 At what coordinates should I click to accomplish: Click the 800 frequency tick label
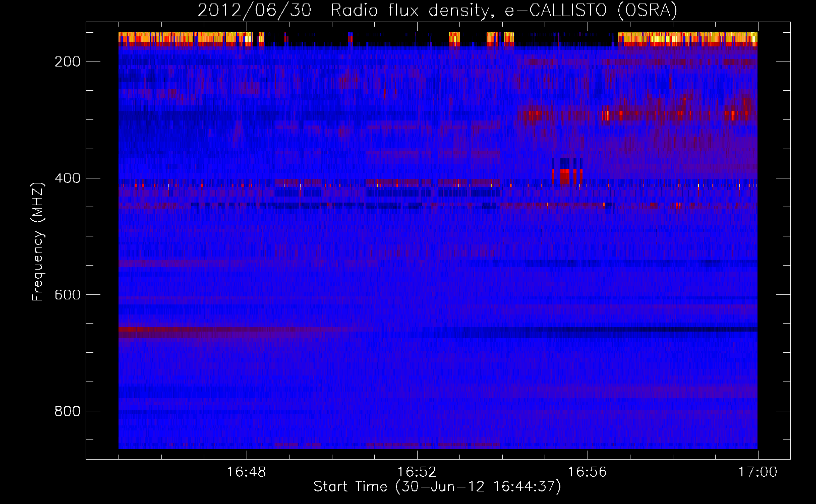pyautogui.click(x=68, y=411)
